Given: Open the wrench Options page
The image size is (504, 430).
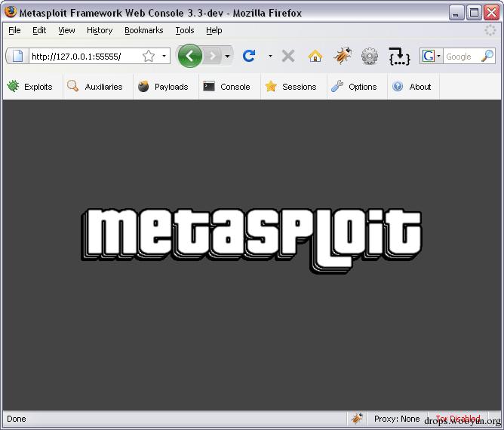Looking at the screenshot, I should (x=354, y=87).
